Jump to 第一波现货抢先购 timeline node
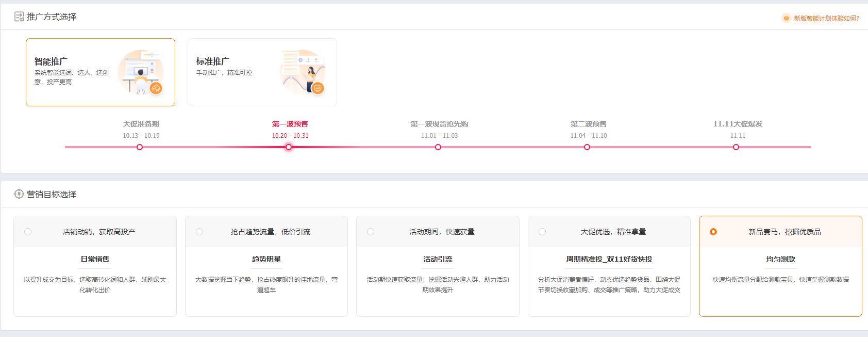 click(438, 147)
